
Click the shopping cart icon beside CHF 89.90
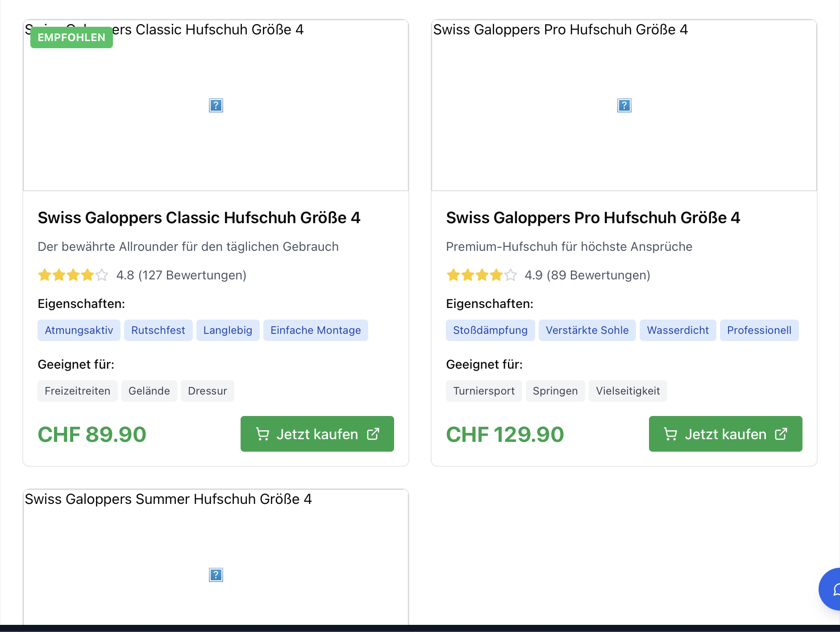coord(262,434)
